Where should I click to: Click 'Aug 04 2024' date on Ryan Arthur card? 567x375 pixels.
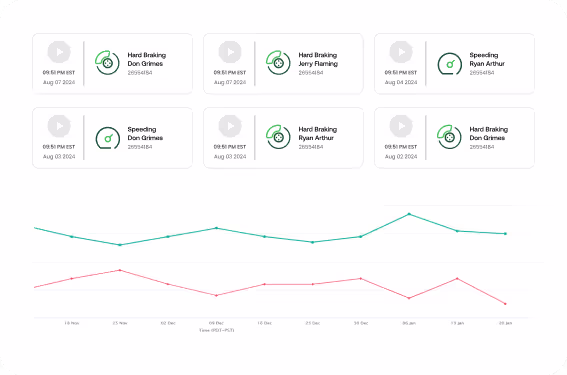click(401, 82)
